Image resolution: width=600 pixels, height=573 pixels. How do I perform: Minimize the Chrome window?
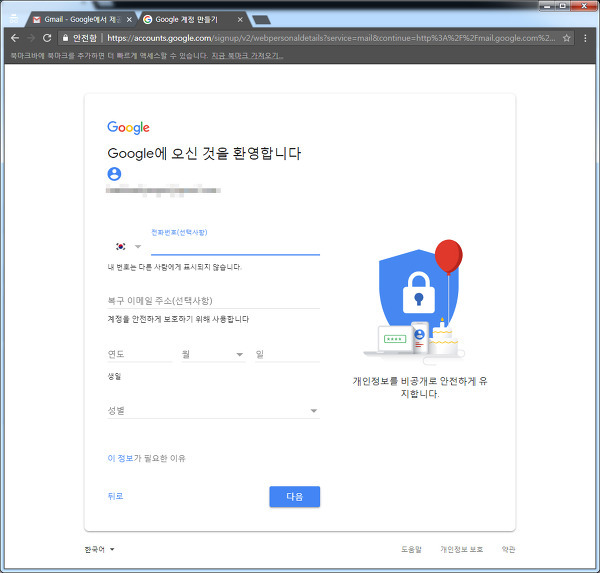coord(547,6)
